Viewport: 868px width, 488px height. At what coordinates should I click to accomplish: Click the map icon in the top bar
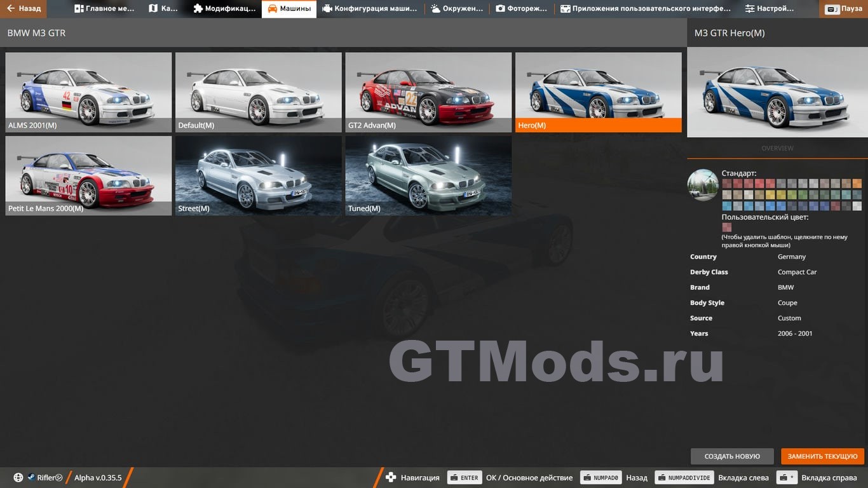click(153, 9)
